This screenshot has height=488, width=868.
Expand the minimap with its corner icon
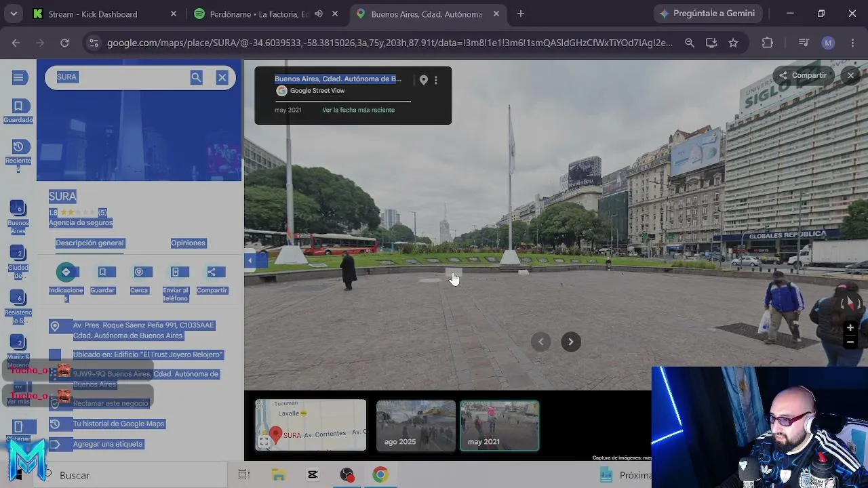(x=264, y=442)
